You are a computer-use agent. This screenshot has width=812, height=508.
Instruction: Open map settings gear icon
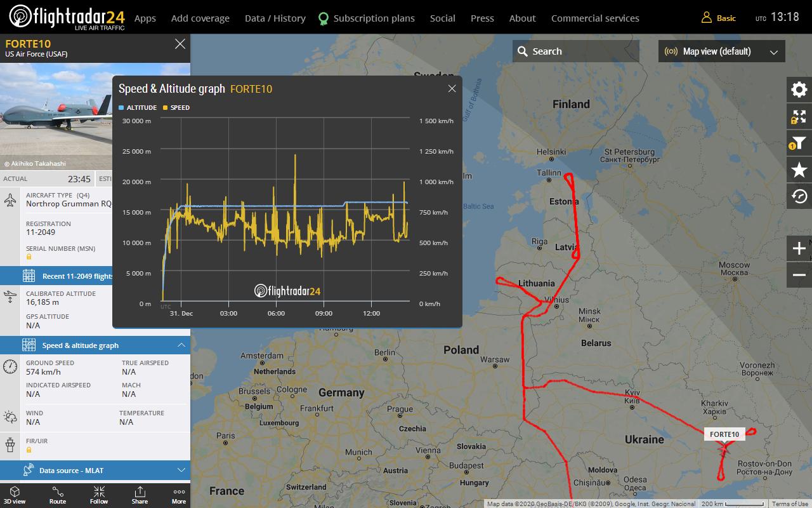(x=799, y=90)
